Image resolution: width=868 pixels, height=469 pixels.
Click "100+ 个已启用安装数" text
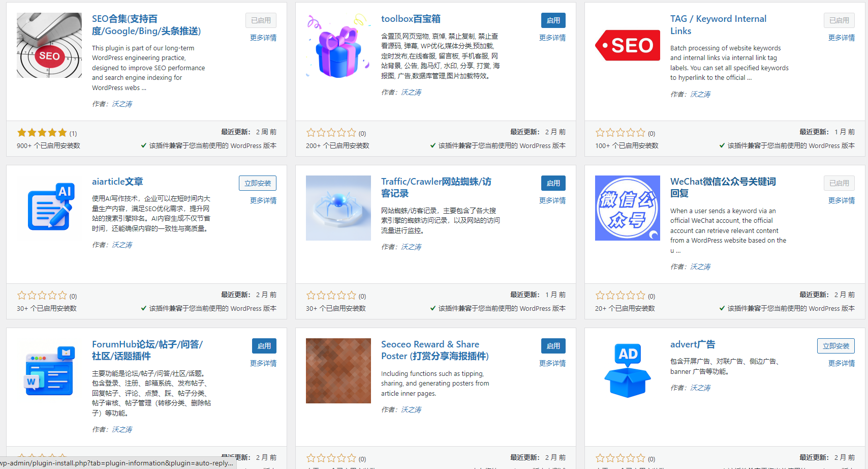pyautogui.click(x=627, y=145)
